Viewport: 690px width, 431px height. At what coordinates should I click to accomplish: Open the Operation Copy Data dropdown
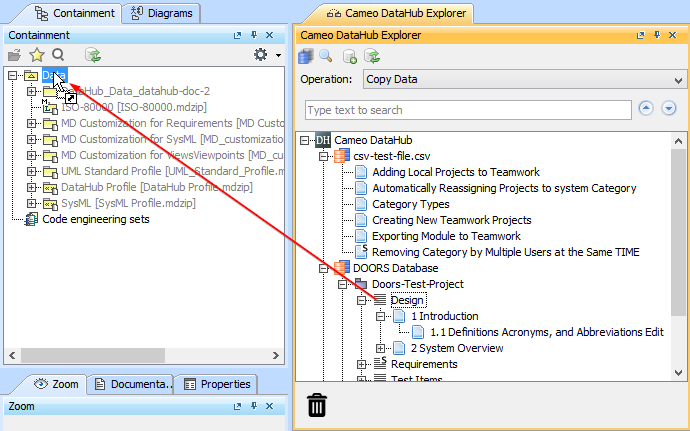525,79
